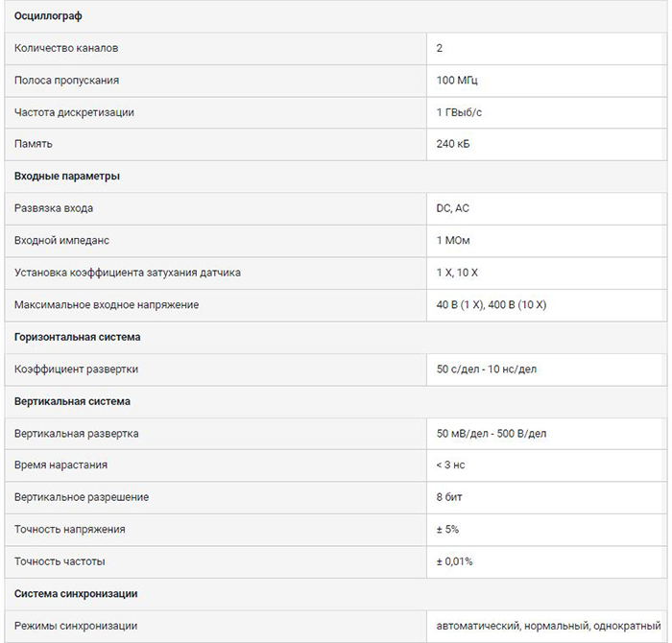Click the 'Осциллограф' section header
Screen dimensions: 672x643
(x=48, y=15)
